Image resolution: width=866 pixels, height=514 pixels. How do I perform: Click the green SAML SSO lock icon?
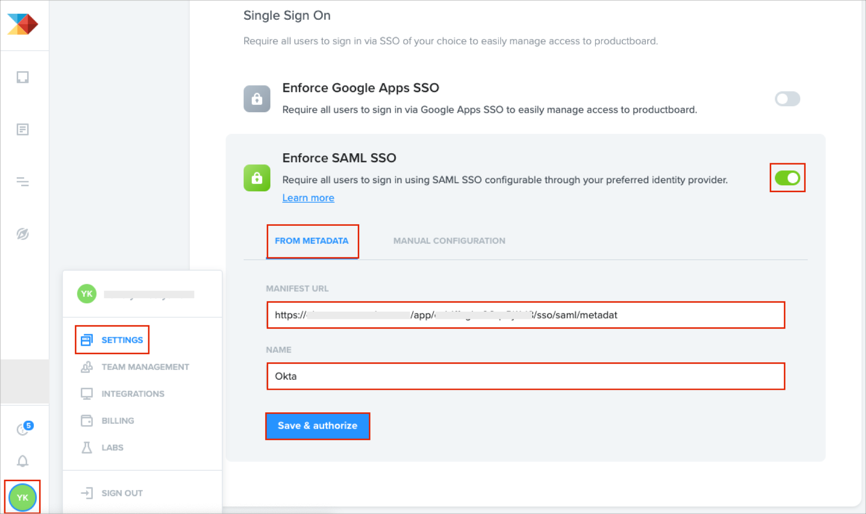[x=257, y=178]
